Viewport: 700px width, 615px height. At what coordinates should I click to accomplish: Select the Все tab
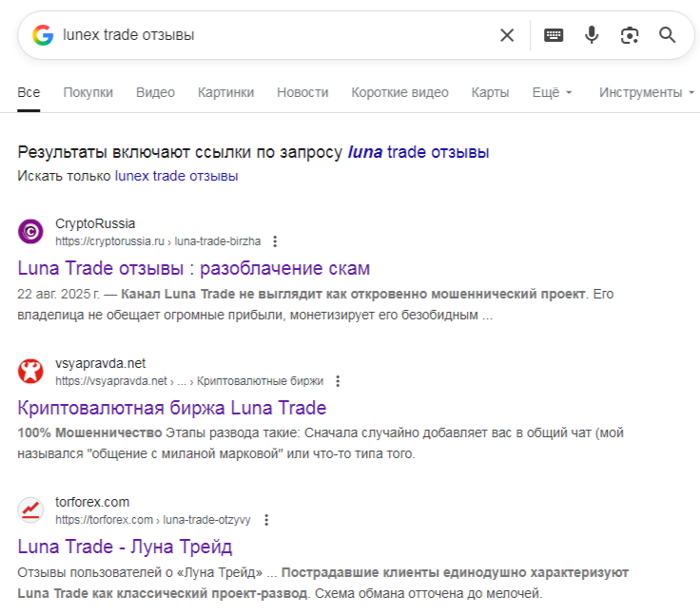[29, 92]
